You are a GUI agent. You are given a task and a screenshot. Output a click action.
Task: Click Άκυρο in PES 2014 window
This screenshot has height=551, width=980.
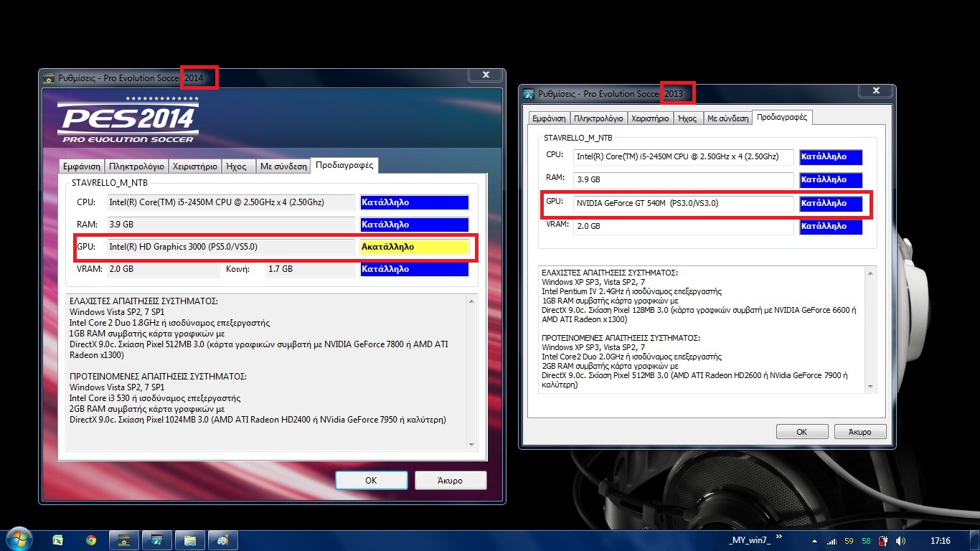pyautogui.click(x=451, y=480)
